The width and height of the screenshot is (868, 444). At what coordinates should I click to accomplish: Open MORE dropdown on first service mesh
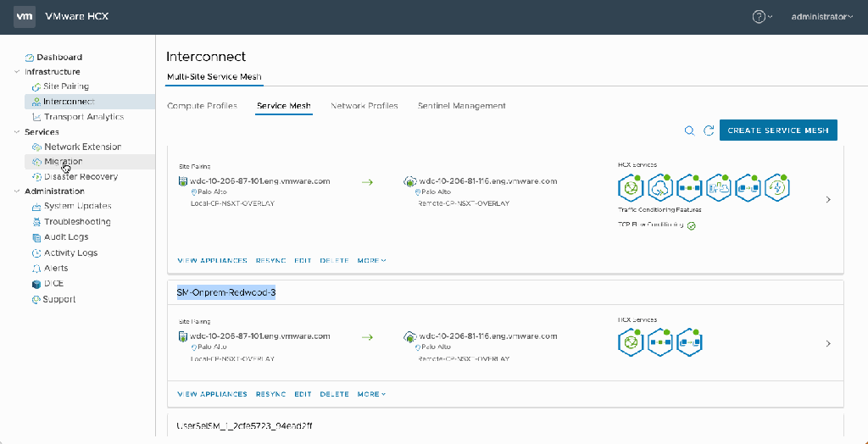click(x=371, y=260)
